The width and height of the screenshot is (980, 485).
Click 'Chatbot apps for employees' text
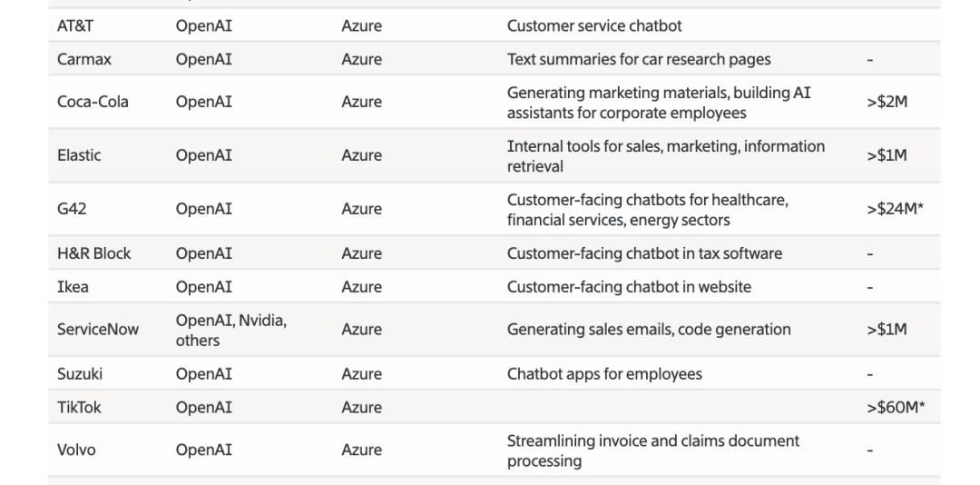pyautogui.click(x=604, y=373)
